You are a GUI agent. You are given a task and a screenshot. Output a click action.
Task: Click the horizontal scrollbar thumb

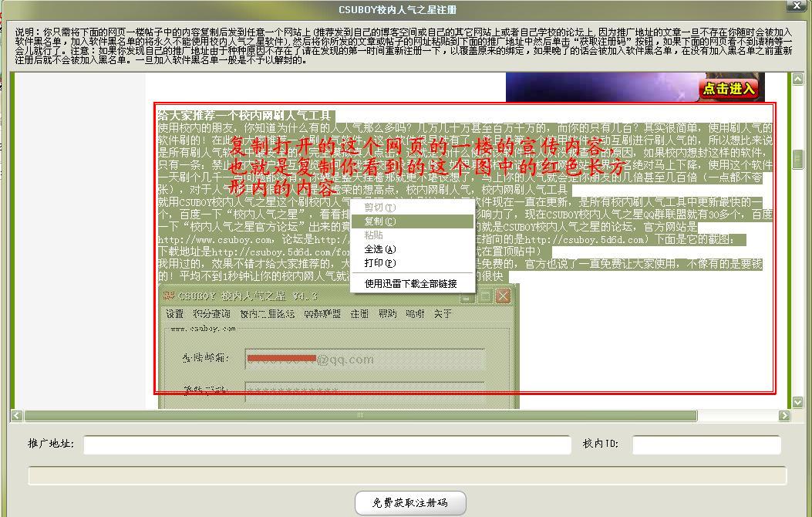tap(359, 416)
